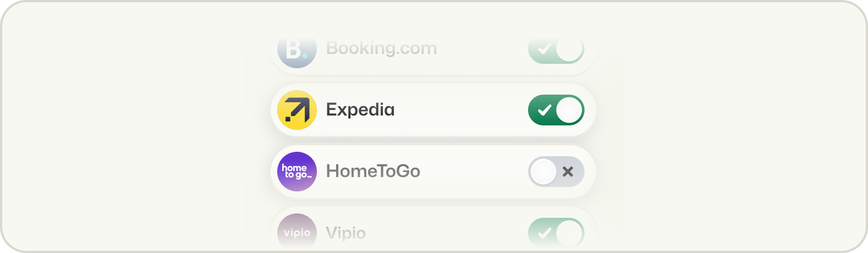The image size is (868, 253).
Task: Enable the HomeToGo toggle
Action: [556, 172]
